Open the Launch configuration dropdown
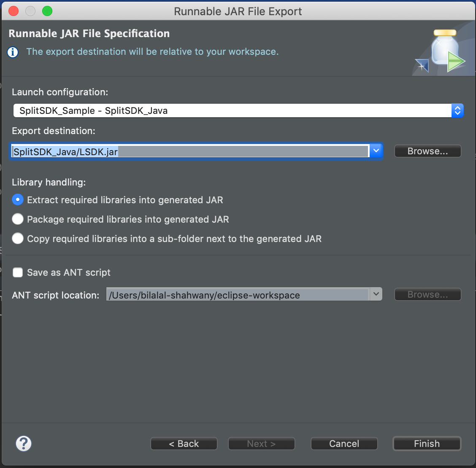 coord(457,110)
